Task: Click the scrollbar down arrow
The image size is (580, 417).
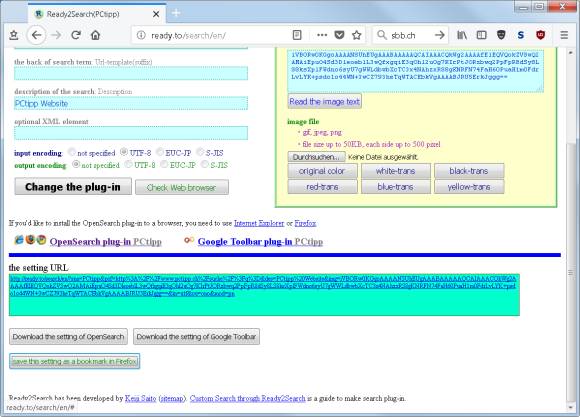Action: click(570, 408)
